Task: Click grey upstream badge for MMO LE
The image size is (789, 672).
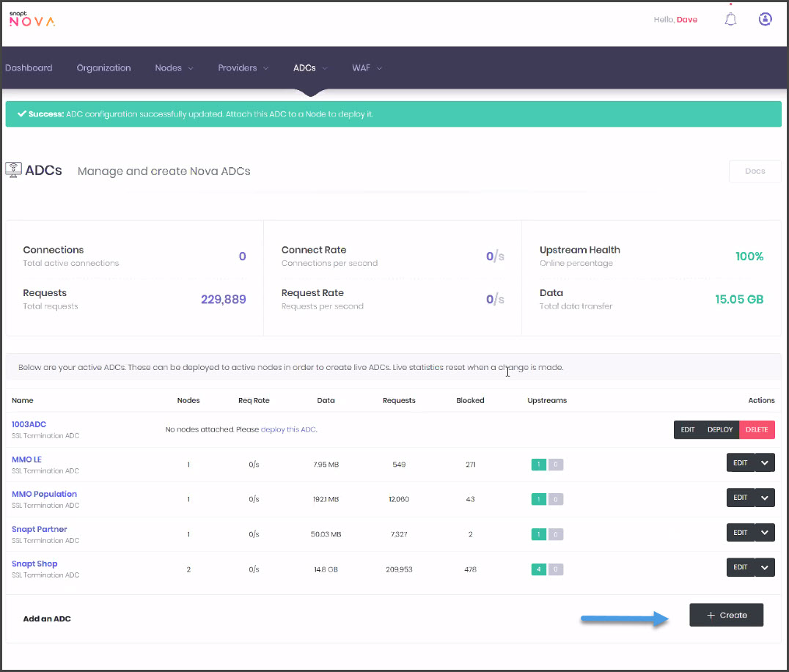Action: click(556, 465)
